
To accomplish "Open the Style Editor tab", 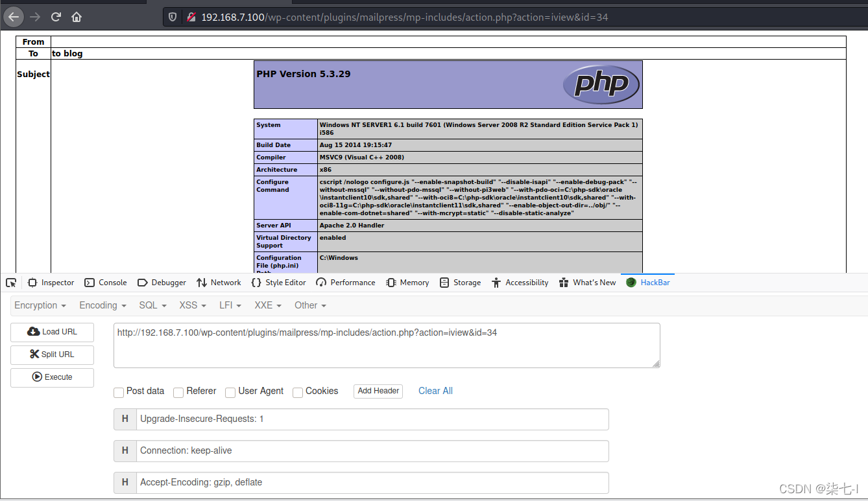I will coord(279,283).
